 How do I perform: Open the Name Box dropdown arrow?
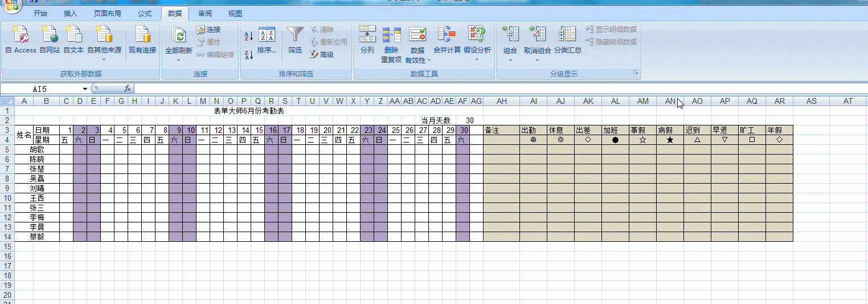(x=85, y=89)
